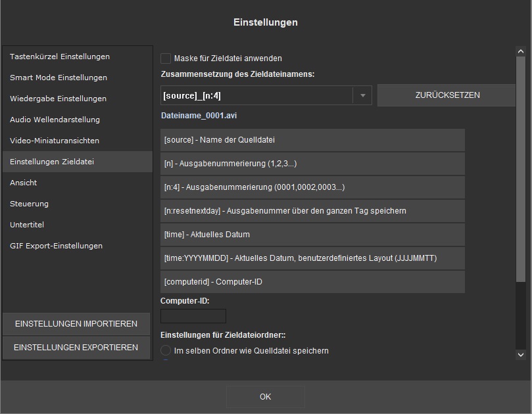Click the scrollbar up arrow
The width and height of the screenshot is (532, 414).
point(521,51)
